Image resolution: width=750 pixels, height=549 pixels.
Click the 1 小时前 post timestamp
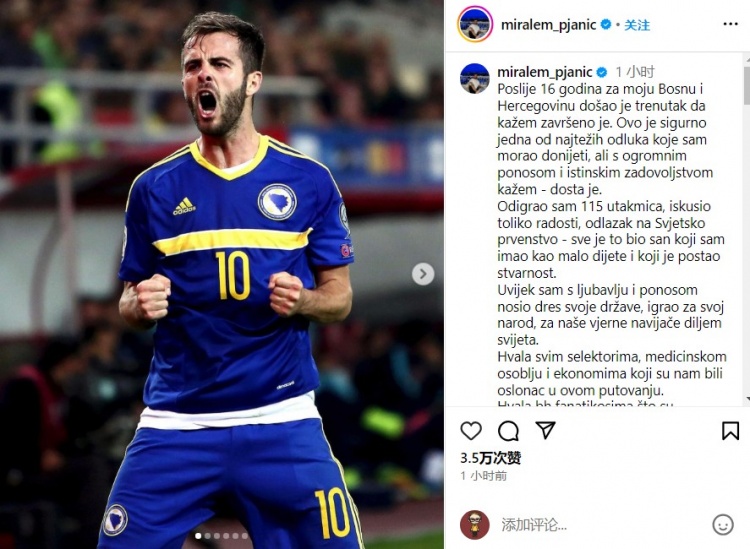(484, 476)
